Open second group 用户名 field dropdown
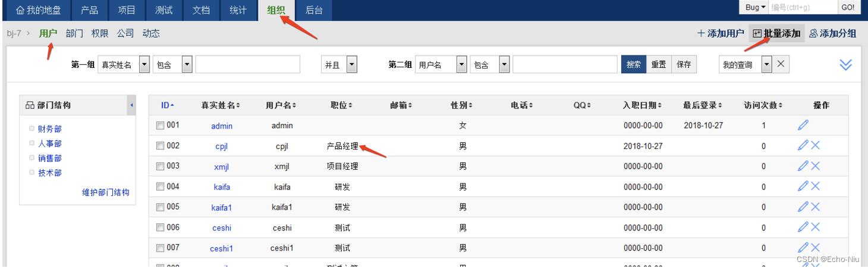 pyautogui.click(x=441, y=65)
